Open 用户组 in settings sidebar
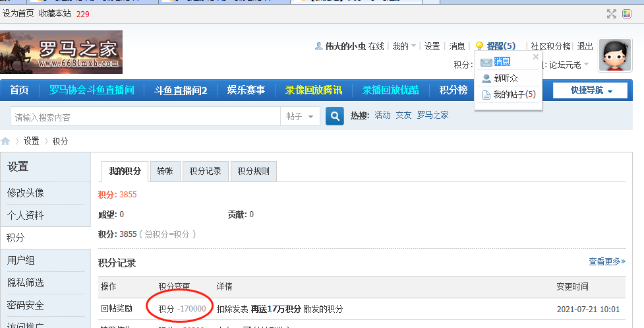 pyautogui.click(x=20, y=260)
